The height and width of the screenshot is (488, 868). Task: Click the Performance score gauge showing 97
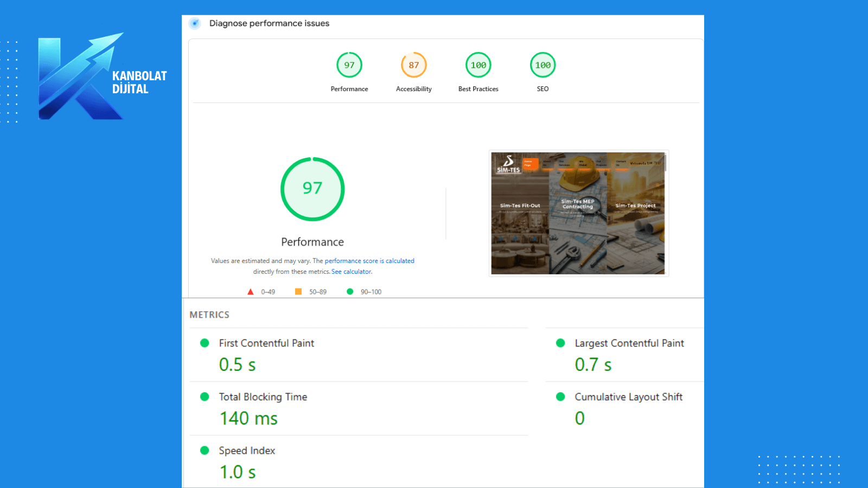tap(349, 65)
